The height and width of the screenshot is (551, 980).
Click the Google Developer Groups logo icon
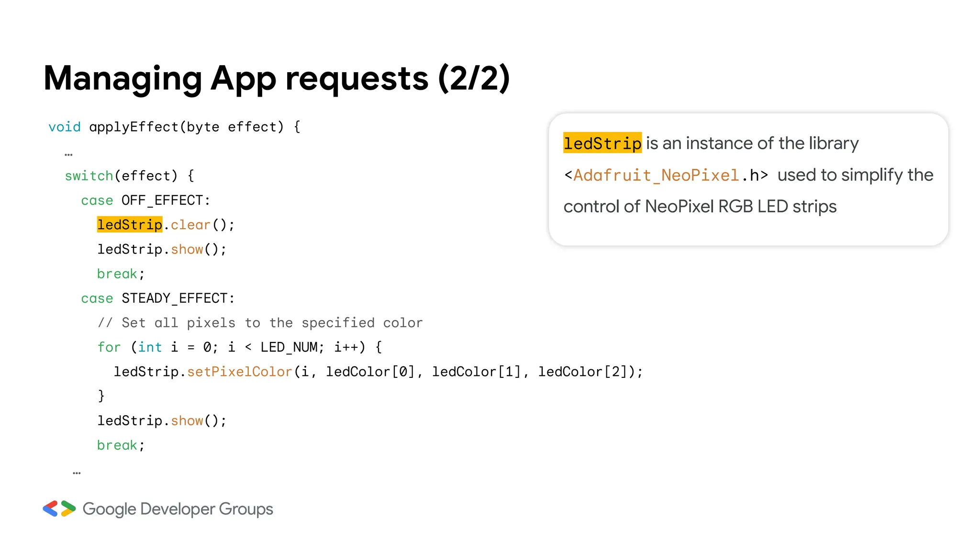59,508
